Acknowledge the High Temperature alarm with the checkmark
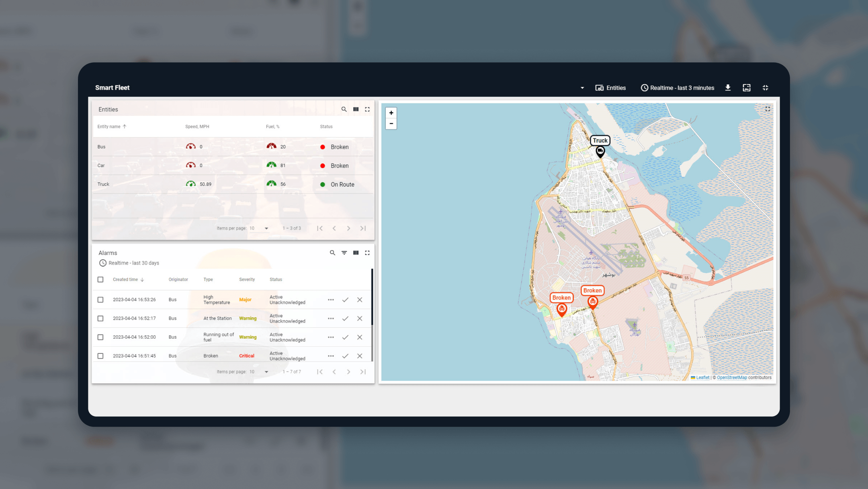868x489 pixels. 345,300
